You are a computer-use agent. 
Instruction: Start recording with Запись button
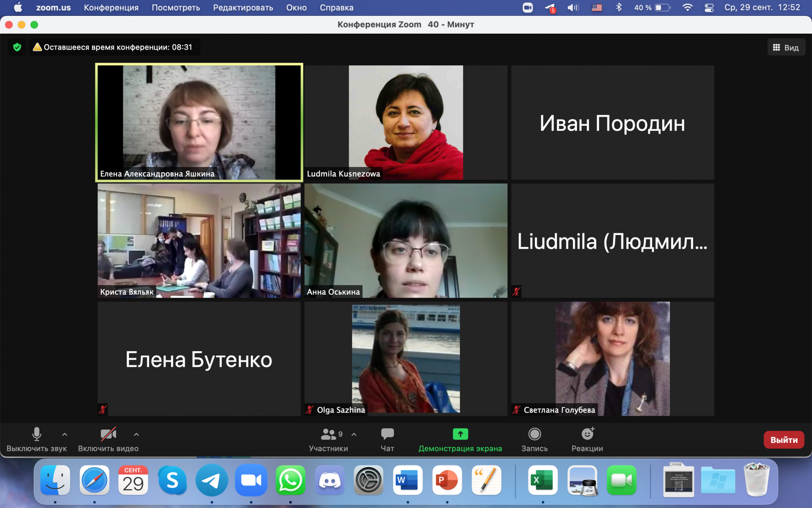pyautogui.click(x=534, y=440)
